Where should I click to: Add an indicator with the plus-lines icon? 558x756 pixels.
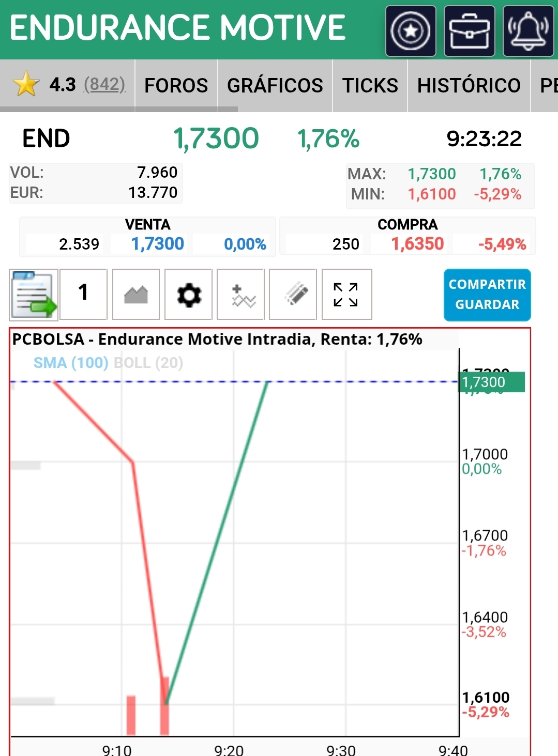click(x=241, y=295)
